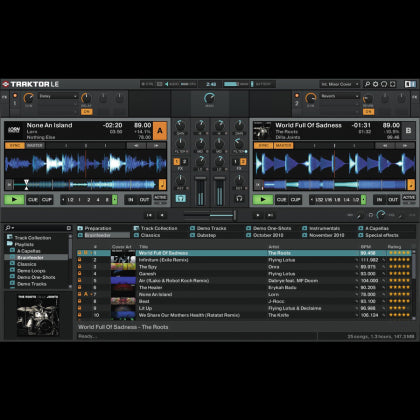Image resolution: width=420 pixels, height=420 pixels.
Task: Open the browser search options dropdown
Action: pos(10,228)
